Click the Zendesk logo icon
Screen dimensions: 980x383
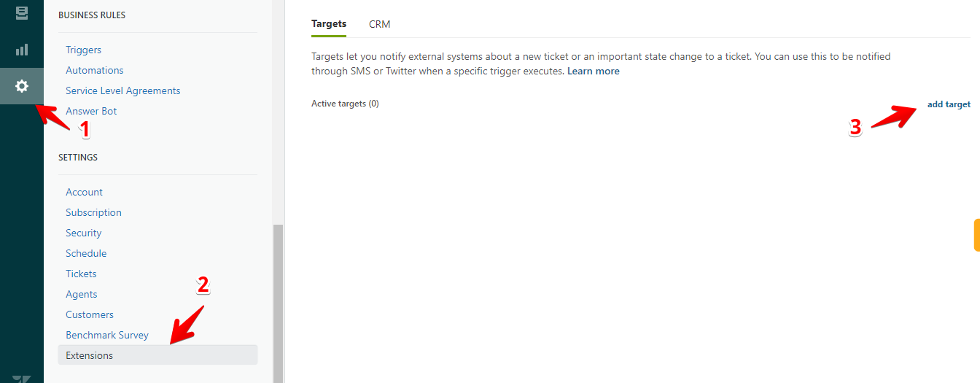[x=22, y=378]
